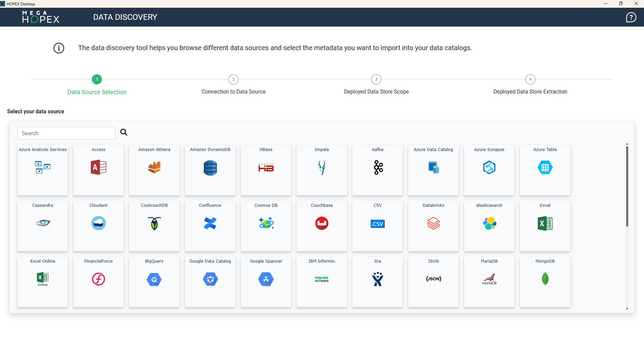The image size is (644, 345).
Task: Click the information icon beside the description
Action: 59,48
